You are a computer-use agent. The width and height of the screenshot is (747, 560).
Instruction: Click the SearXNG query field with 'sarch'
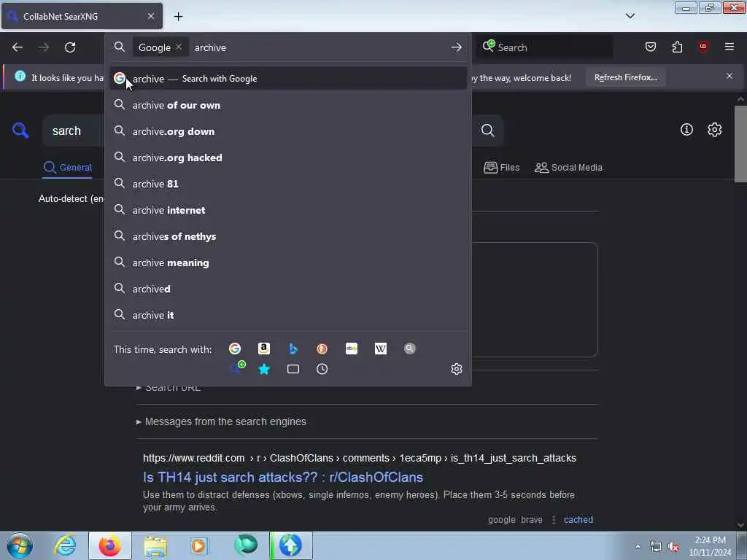74,131
